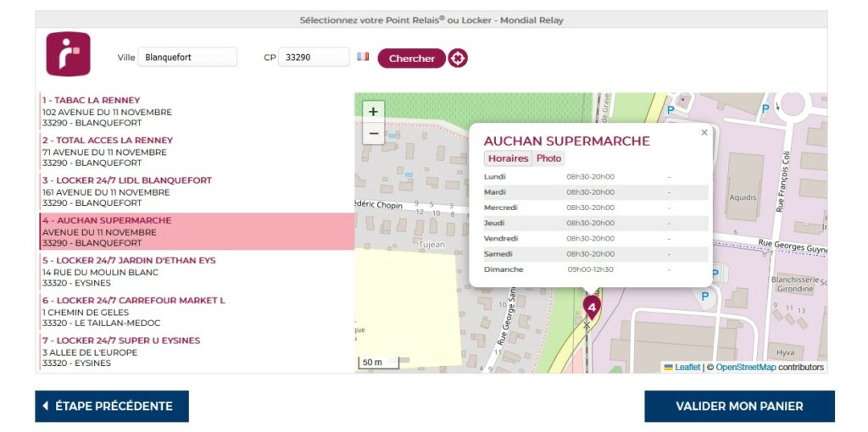Select relay 5 - Locker Jardin d'Ethan Eys
The height and width of the screenshot is (432, 868).
[197, 272]
